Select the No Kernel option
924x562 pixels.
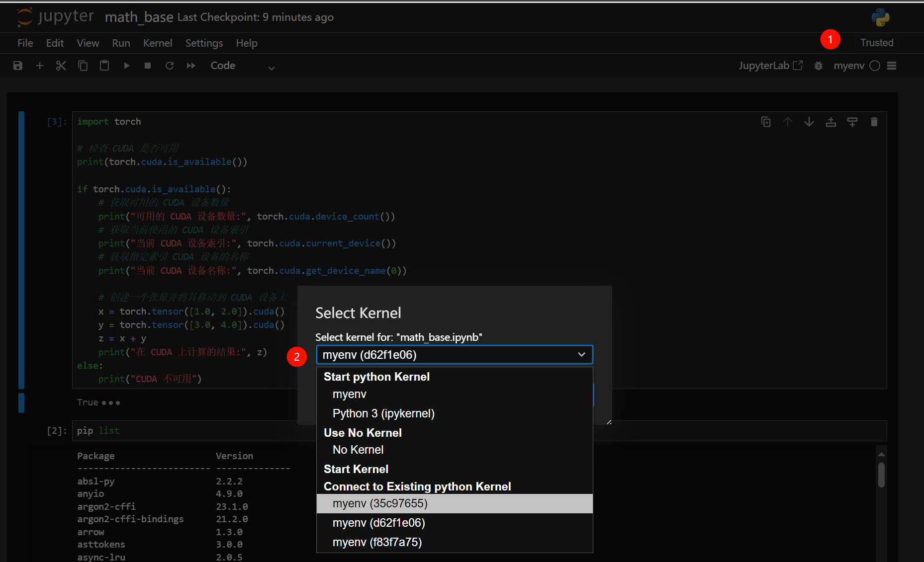(455, 450)
